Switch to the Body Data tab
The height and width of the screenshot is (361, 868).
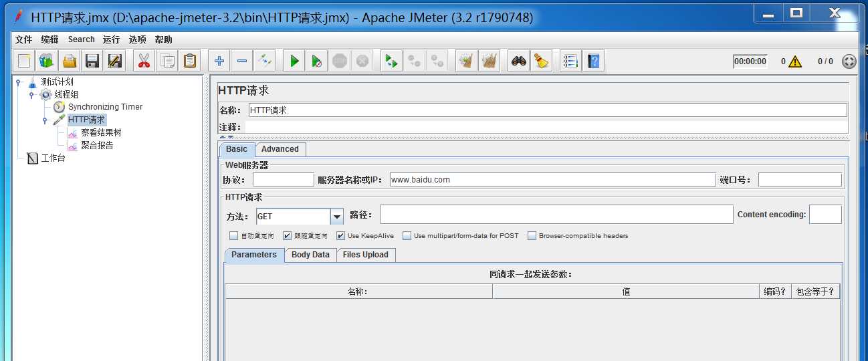click(x=310, y=255)
